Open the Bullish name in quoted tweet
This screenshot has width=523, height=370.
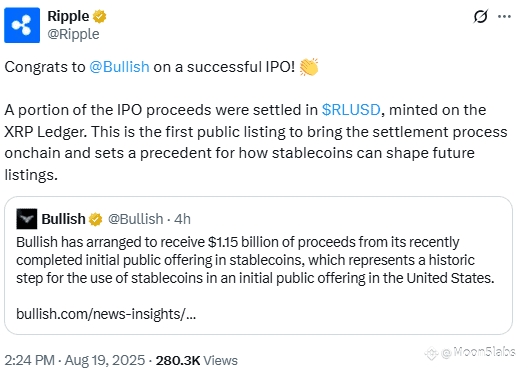point(64,219)
